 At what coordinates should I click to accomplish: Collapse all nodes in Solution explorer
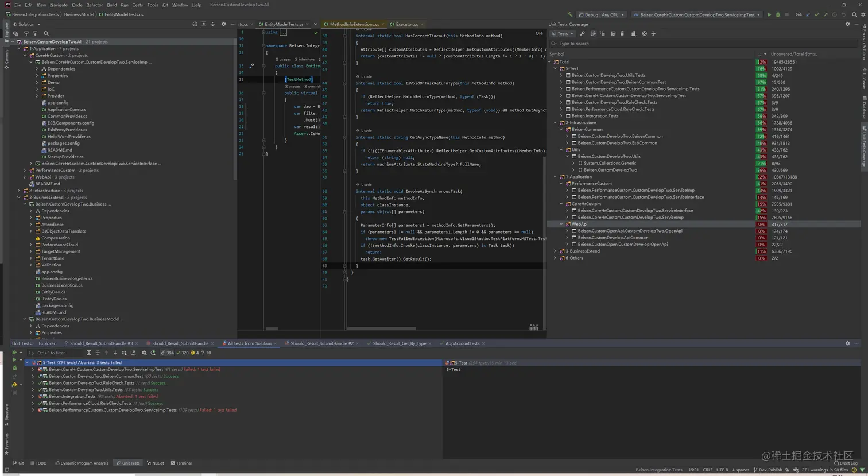pos(212,24)
